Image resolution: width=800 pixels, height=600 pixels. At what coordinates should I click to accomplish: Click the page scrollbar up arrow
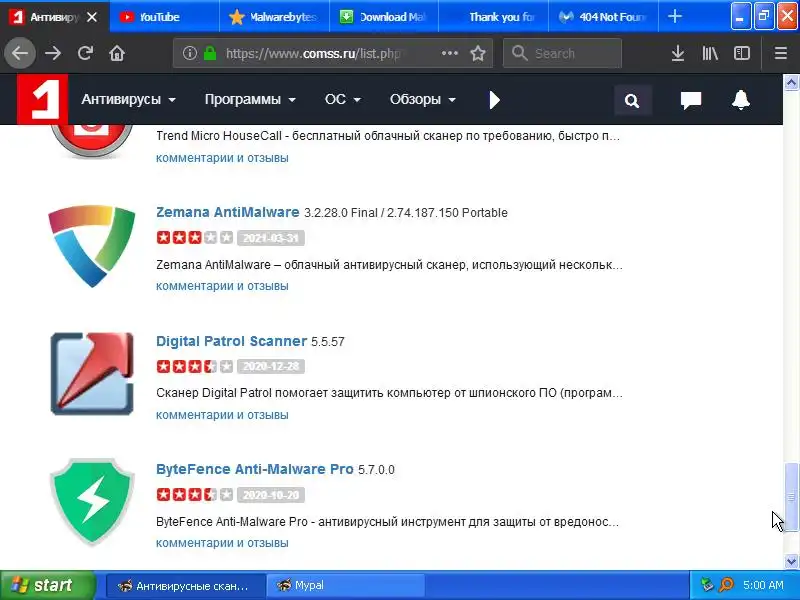pyautogui.click(x=791, y=82)
